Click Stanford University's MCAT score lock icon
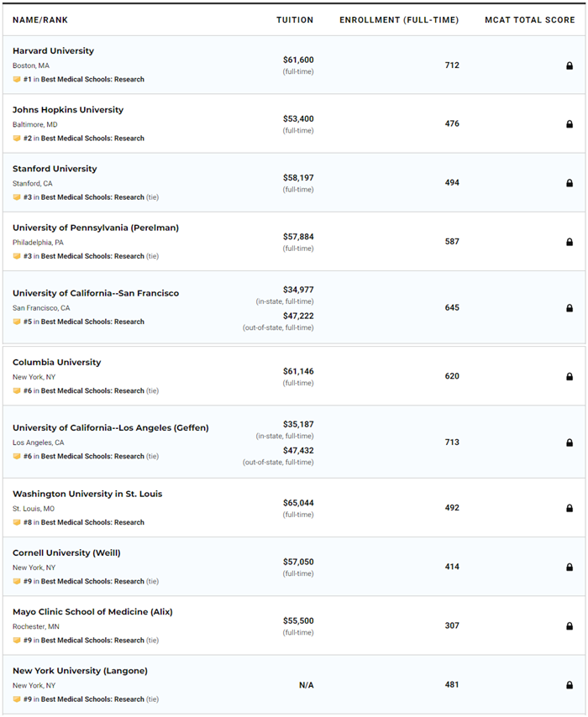The image size is (588, 717). tap(570, 183)
